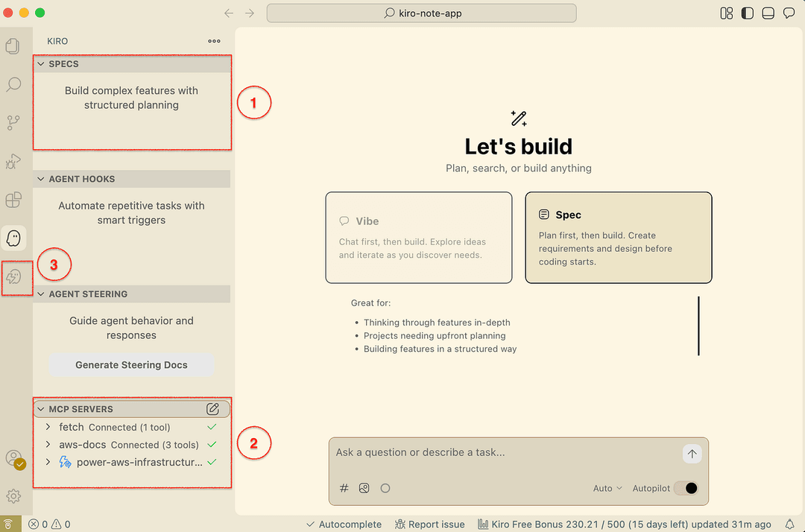Select the Spec mode card
Image resolution: width=805 pixels, height=532 pixels.
pos(618,238)
